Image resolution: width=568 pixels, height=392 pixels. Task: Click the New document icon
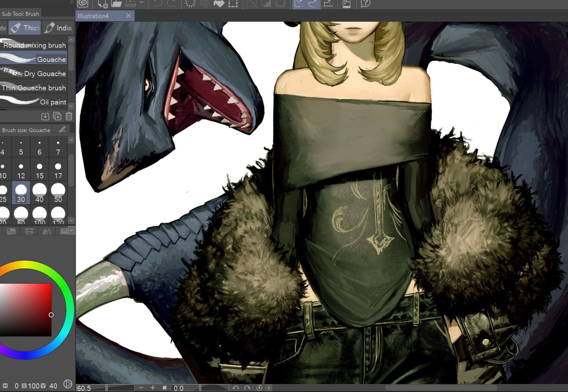coord(103,4)
